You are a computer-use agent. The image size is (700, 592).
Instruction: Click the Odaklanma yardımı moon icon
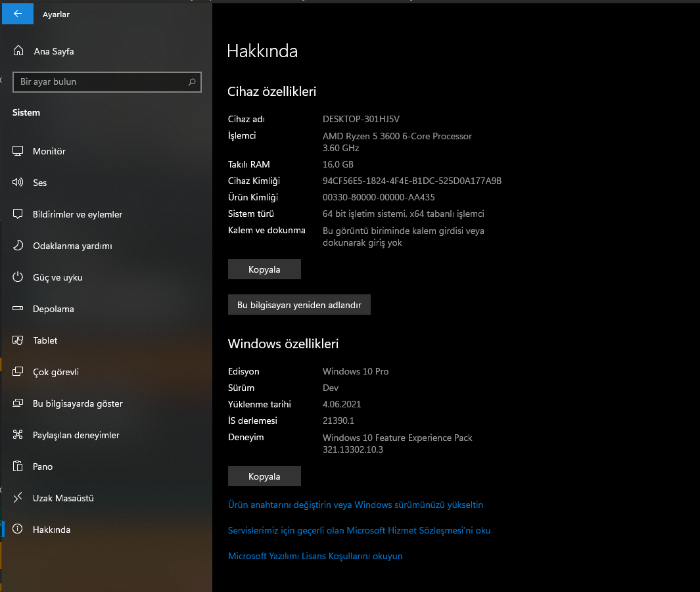point(18,246)
